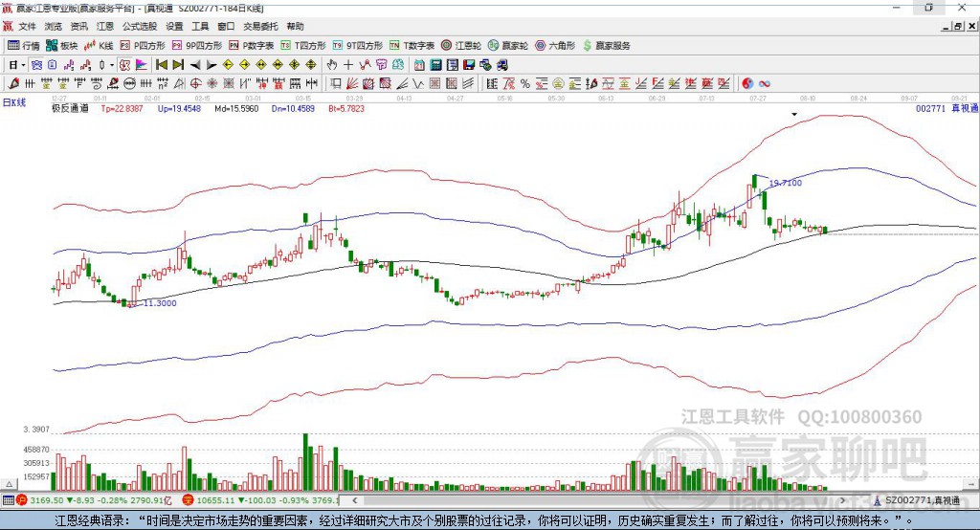Select the red pencil drawing tool
Viewport: 980px width, 530px height.
[13, 84]
